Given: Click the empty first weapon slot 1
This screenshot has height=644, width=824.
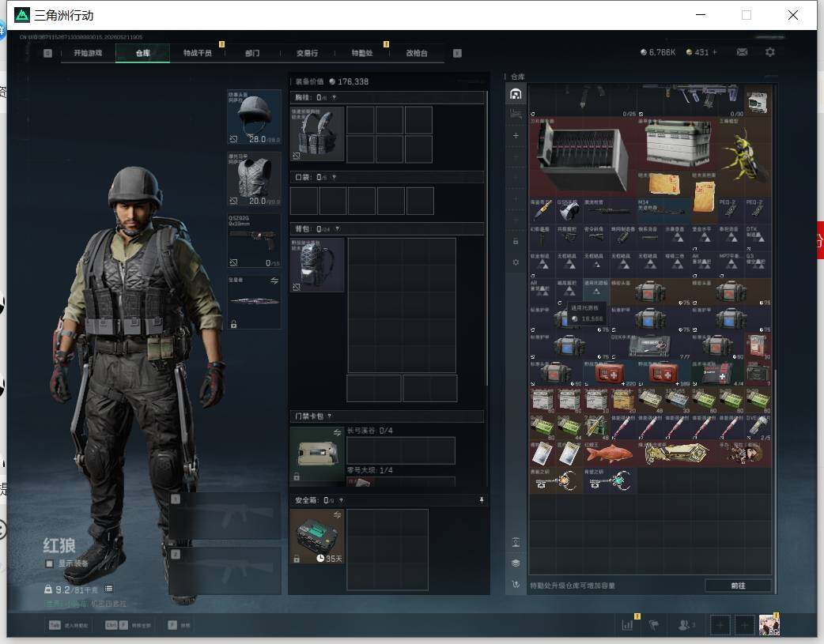Looking at the screenshot, I should [x=225, y=517].
